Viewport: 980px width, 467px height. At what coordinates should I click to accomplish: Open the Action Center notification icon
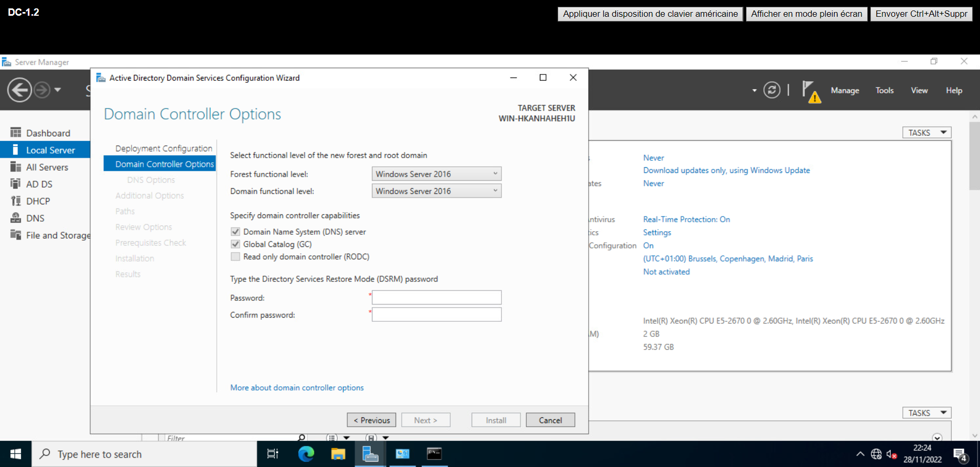tap(961, 455)
